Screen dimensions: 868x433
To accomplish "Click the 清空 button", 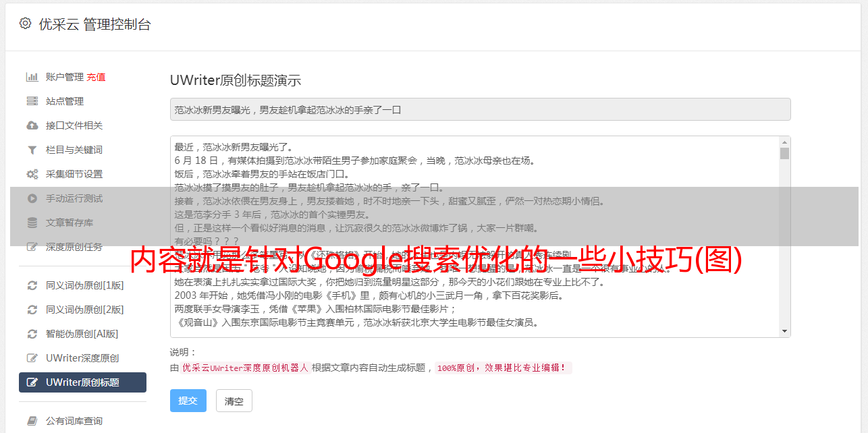I will 234,401.
